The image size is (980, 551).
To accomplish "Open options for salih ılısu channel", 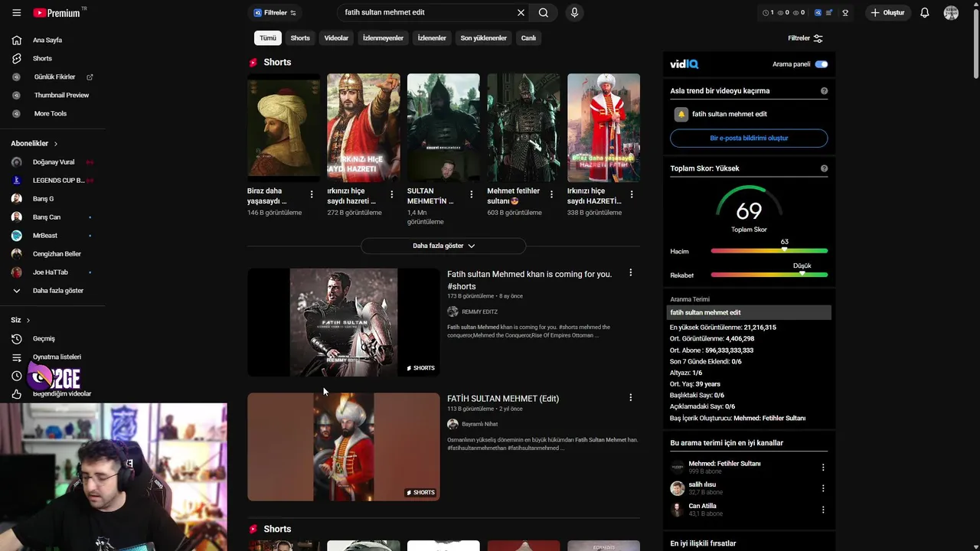I will (x=823, y=488).
